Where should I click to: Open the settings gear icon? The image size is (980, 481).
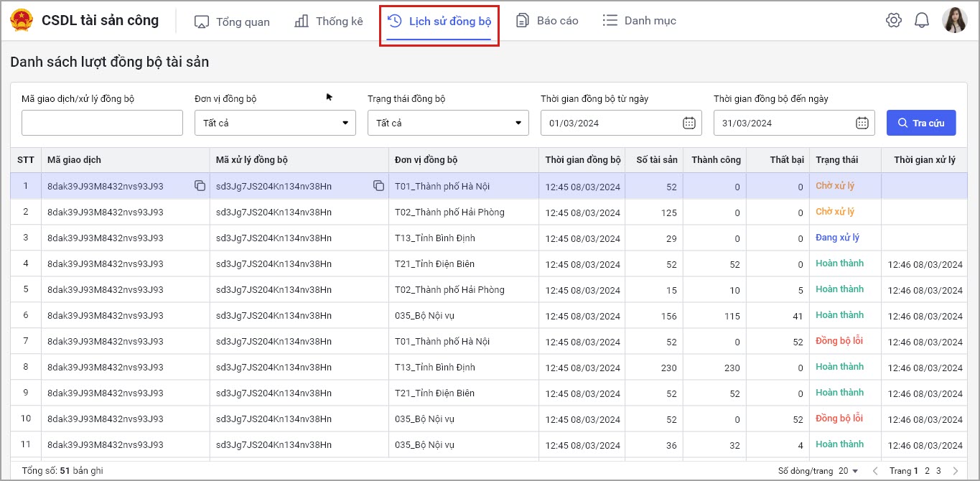click(x=893, y=21)
